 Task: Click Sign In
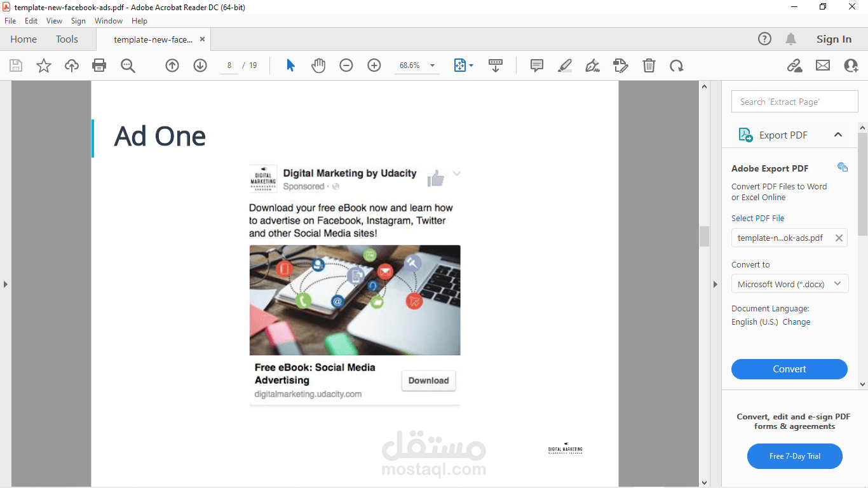click(834, 39)
